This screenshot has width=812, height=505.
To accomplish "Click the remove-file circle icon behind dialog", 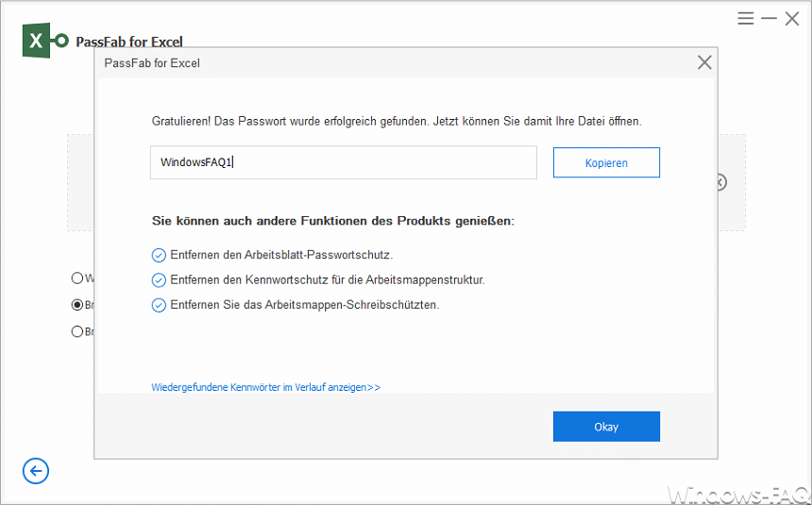I will click(x=721, y=182).
